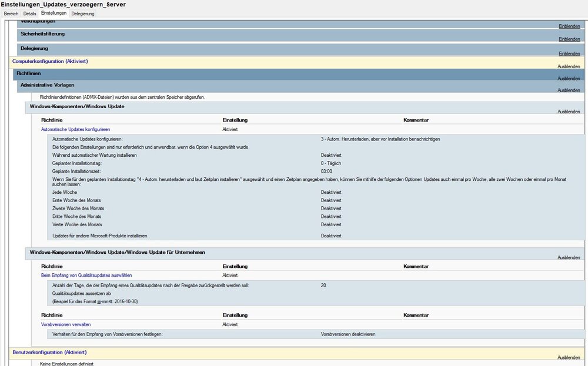The height and width of the screenshot is (366, 588).
Task: Click the Computerkonfiguration (Aktiviert) heading
Action: 50,61
